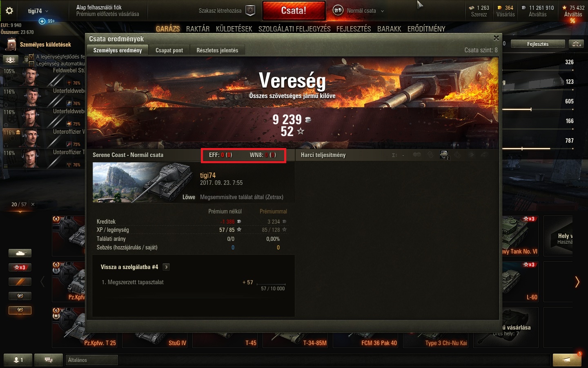588x368 pixels.
Task: Toggle the x3 bonus XP carousel filter
Action: pyautogui.click(x=20, y=267)
